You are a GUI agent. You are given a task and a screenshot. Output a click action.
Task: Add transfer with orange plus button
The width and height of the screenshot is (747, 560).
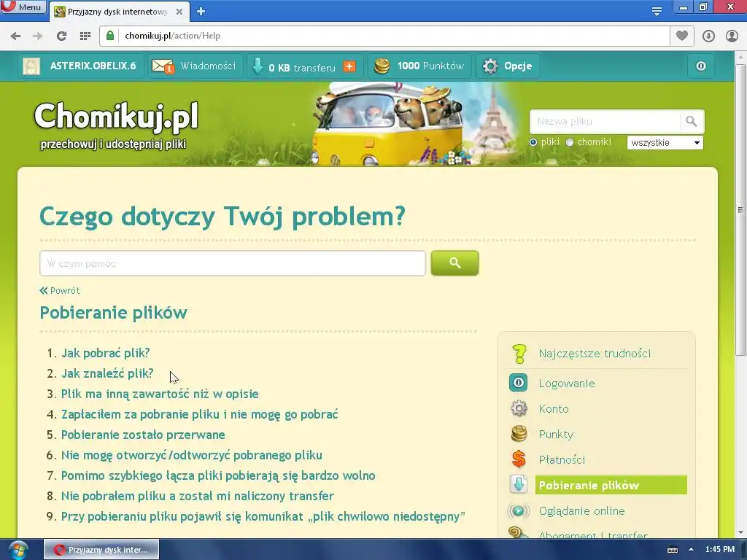click(x=349, y=66)
